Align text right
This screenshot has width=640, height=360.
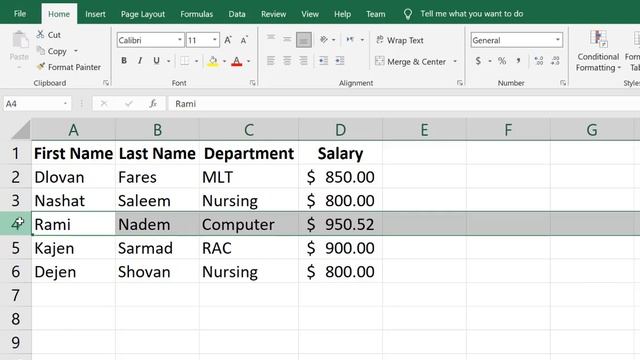[303, 61]
